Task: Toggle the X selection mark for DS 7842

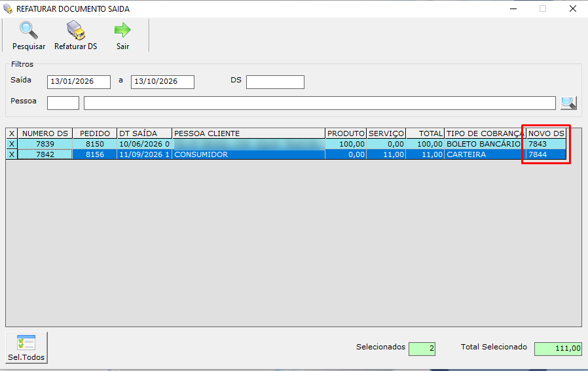Action: (x=12, y=154)
